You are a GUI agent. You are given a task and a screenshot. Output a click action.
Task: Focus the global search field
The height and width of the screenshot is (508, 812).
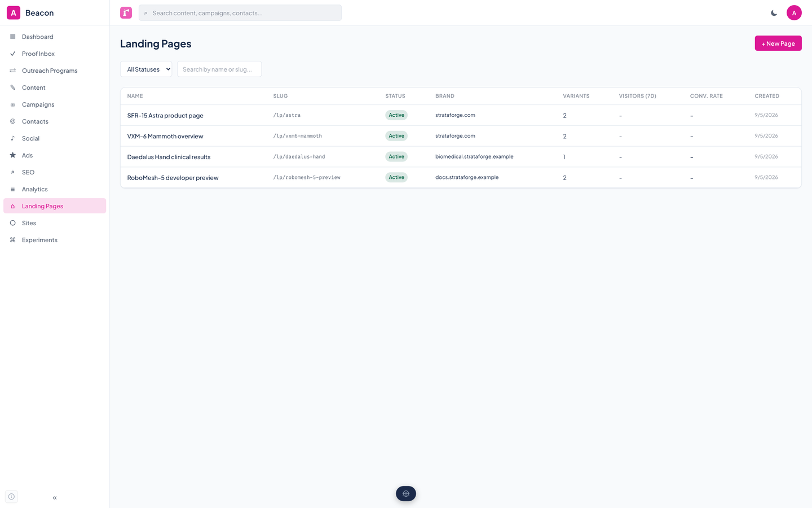[x=240, y=13]
